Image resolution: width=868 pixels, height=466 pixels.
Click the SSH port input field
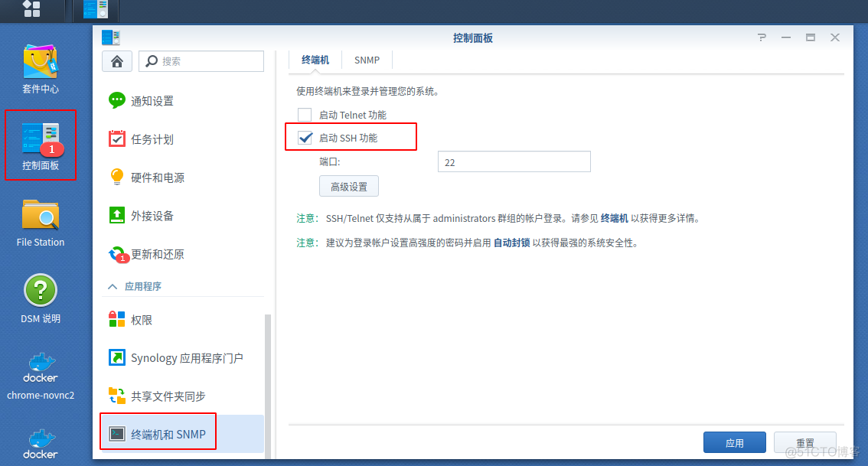click(x=513, y=161)
